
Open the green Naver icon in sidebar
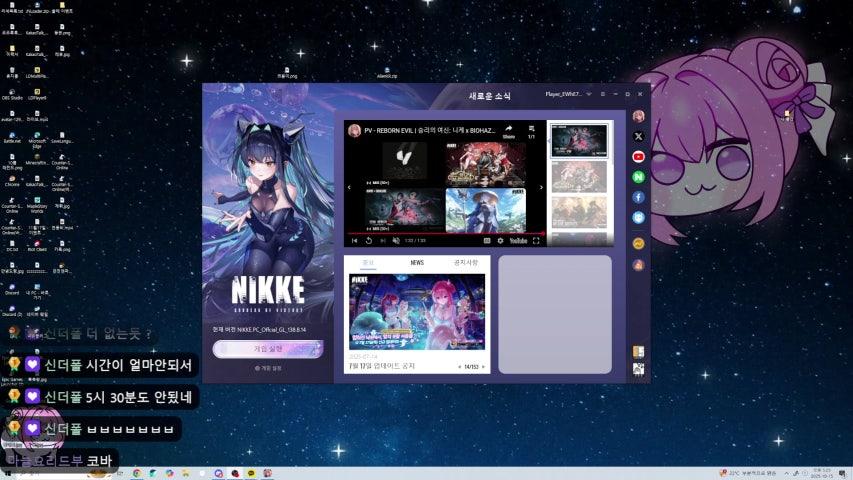pos(638,177)
